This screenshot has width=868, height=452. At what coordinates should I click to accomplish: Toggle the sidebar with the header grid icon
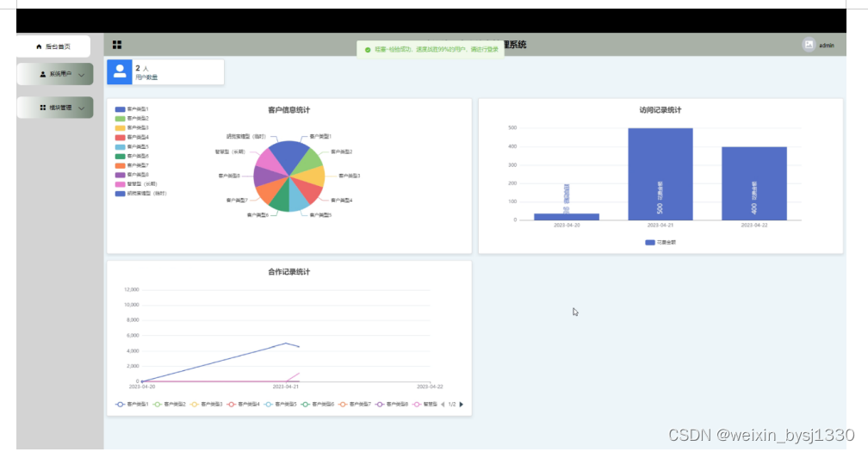(117, 45)
